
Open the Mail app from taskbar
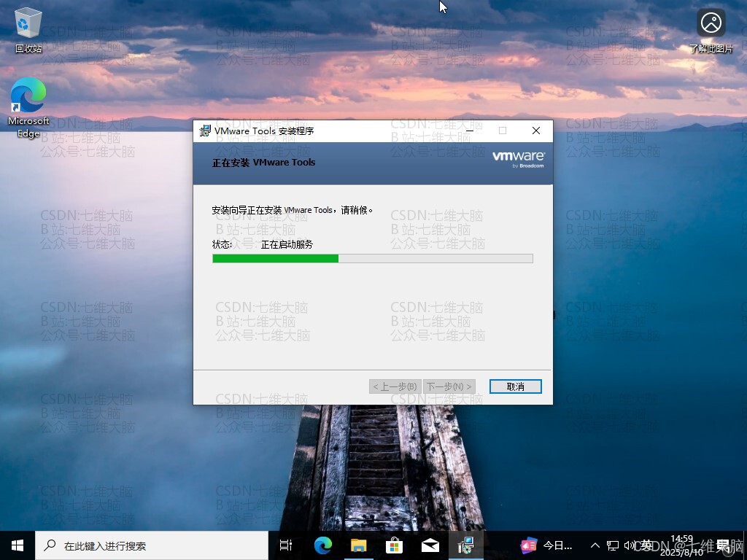(430, 545)
